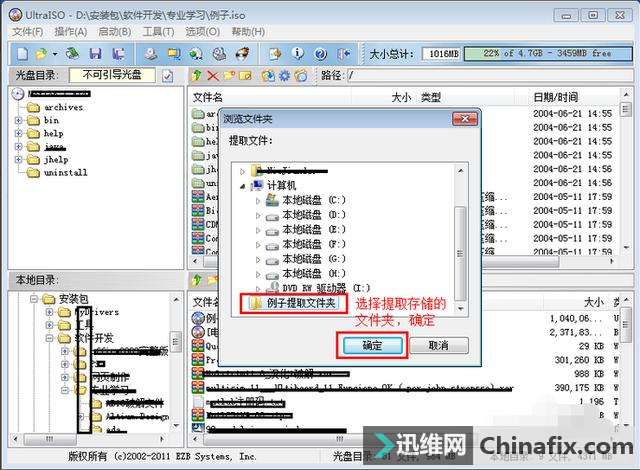The width and height of the screenshot is (640, 470).
Task: Expand 本地磁盘 (C:) in dialog tree
Action: click(258, 201)
